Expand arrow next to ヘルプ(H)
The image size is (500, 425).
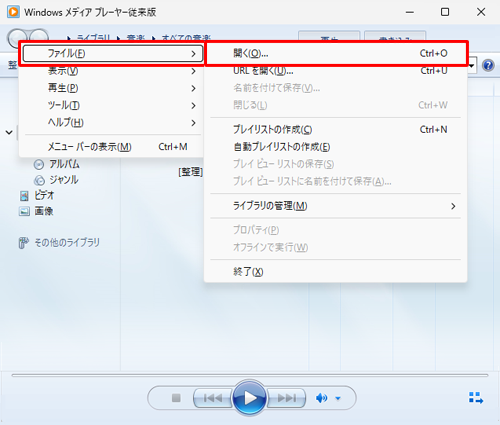point(193,123)
